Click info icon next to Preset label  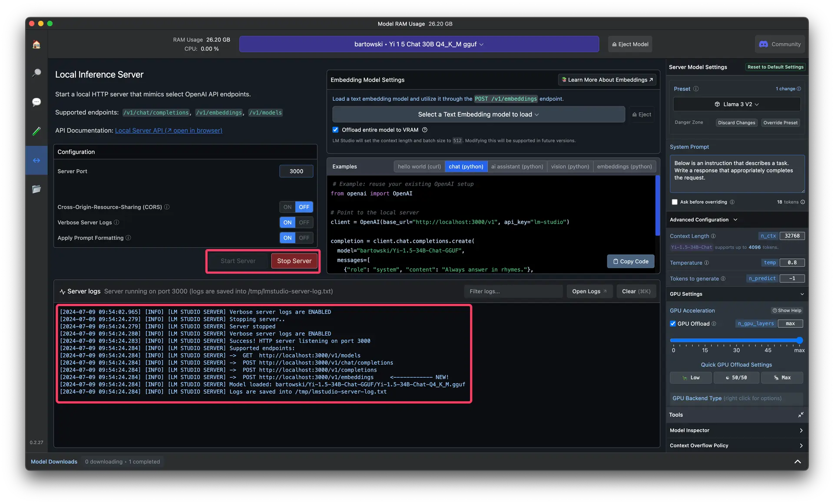click(x=696, y=89)
